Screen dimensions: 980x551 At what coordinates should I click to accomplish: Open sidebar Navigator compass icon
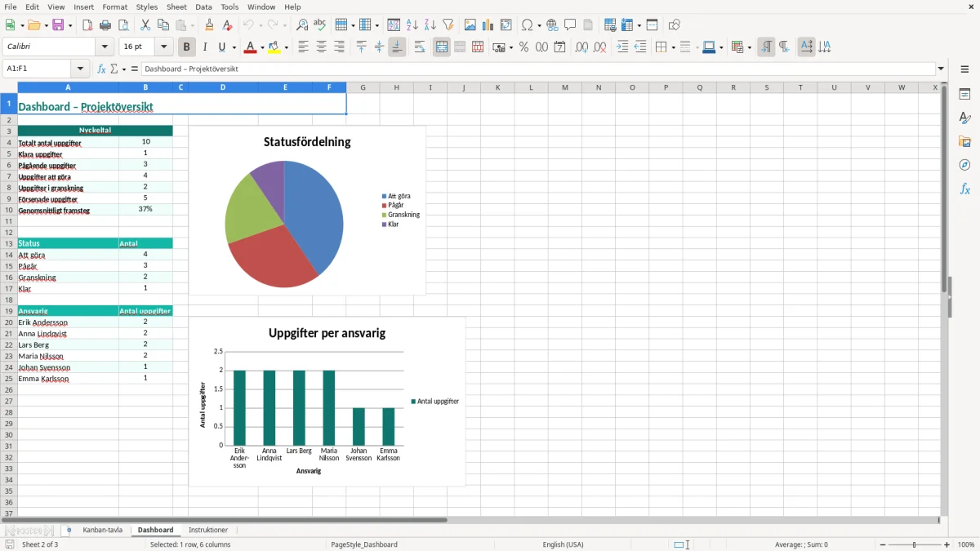click(x=964, y=165)
